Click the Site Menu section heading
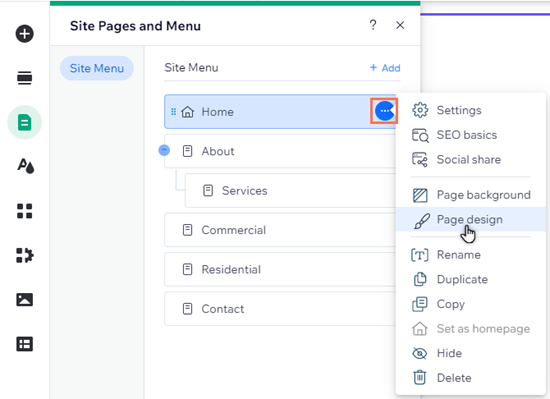Viewport: 550px width, 399px height. tap(191, 67)
